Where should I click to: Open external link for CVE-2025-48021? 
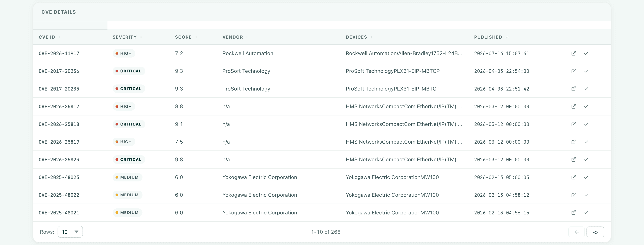[574, 212]
